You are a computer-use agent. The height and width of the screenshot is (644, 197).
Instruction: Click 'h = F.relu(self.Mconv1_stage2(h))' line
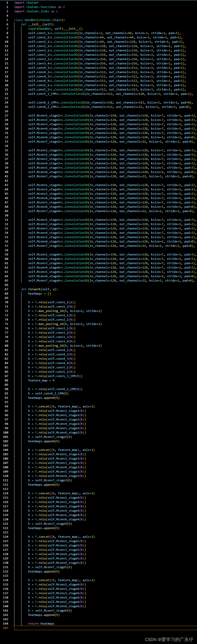pos(57,411)
